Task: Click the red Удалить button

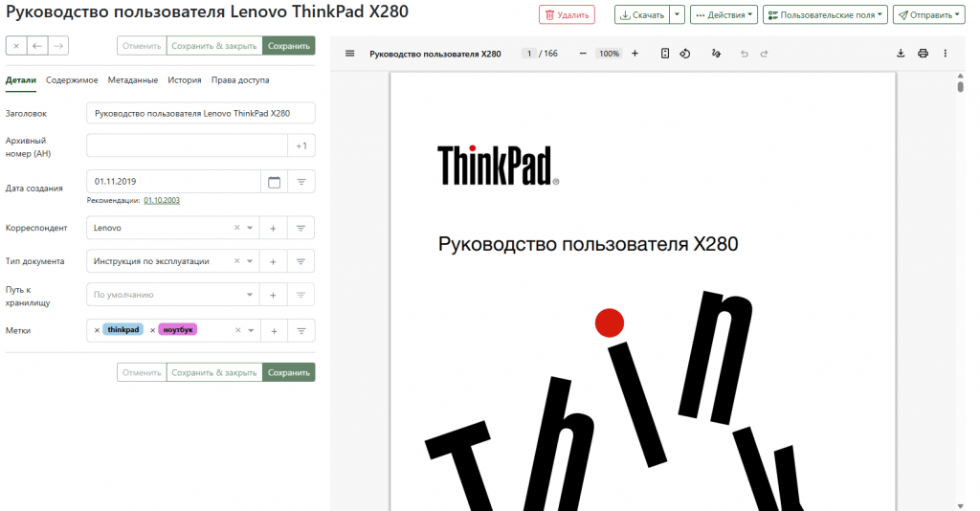Action: [567, 15]
